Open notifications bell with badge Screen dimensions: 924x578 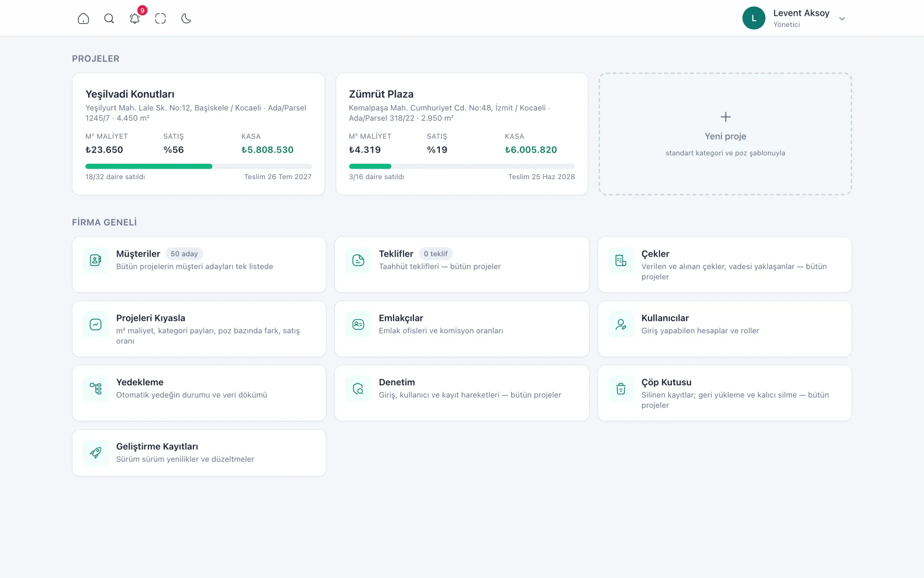click(135, 17)
